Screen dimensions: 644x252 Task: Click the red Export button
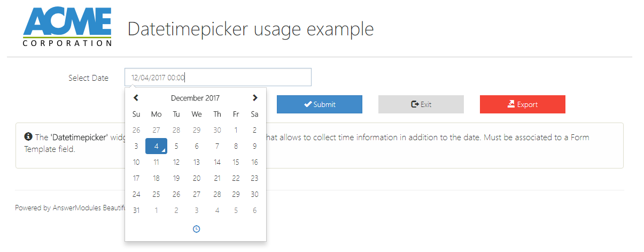click(x=522, y=104)
